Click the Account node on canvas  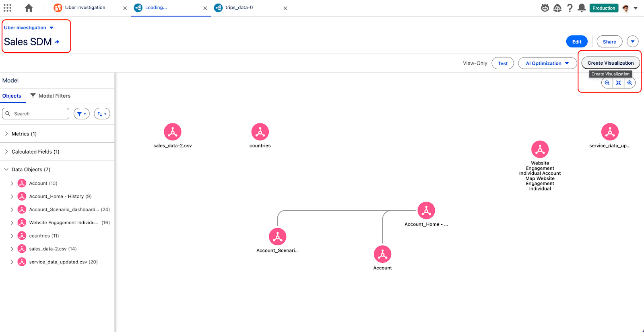(x=382, y=254)
